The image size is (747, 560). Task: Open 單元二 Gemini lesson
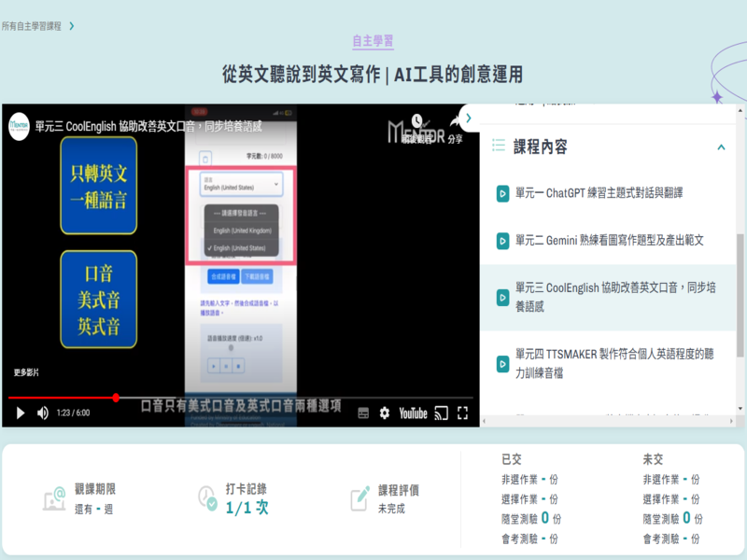609,240
